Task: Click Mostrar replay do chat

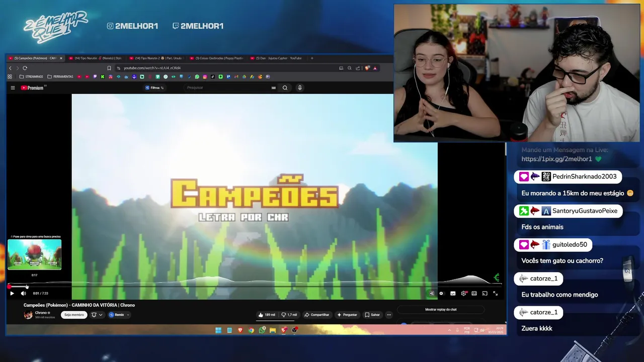Action: tap(441, 310)
